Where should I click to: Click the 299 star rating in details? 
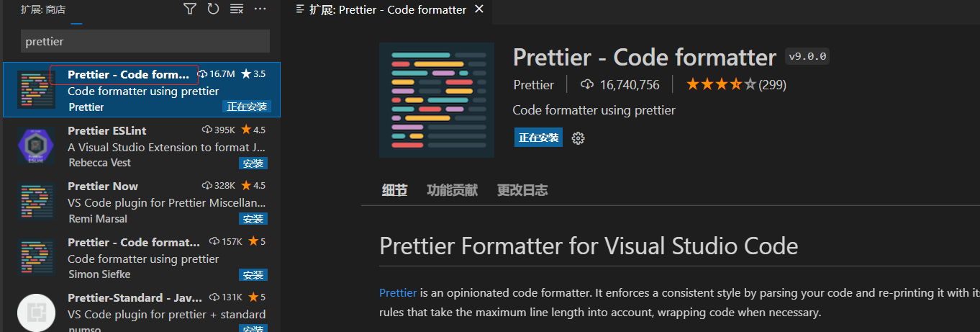tap(735, 84)
